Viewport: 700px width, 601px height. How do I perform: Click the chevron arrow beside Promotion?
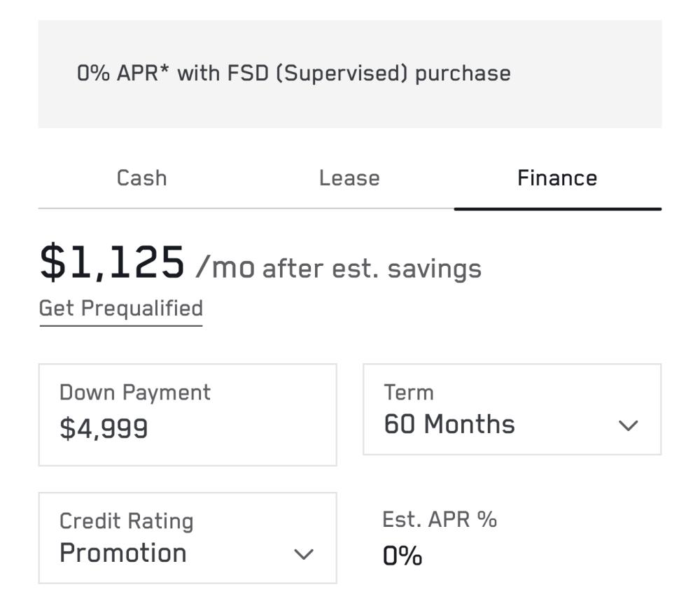click(303, 555)
